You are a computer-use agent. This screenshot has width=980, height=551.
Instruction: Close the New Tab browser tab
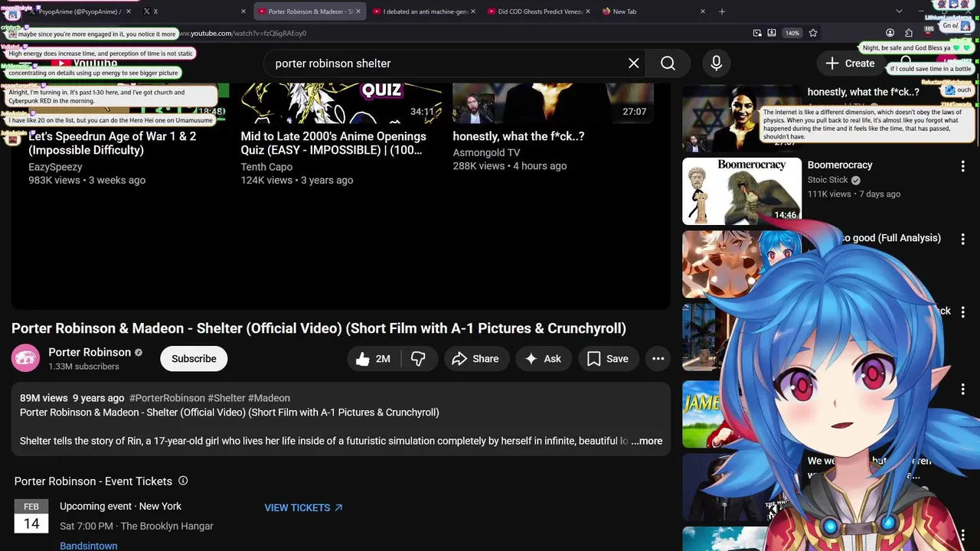[703, 11]
